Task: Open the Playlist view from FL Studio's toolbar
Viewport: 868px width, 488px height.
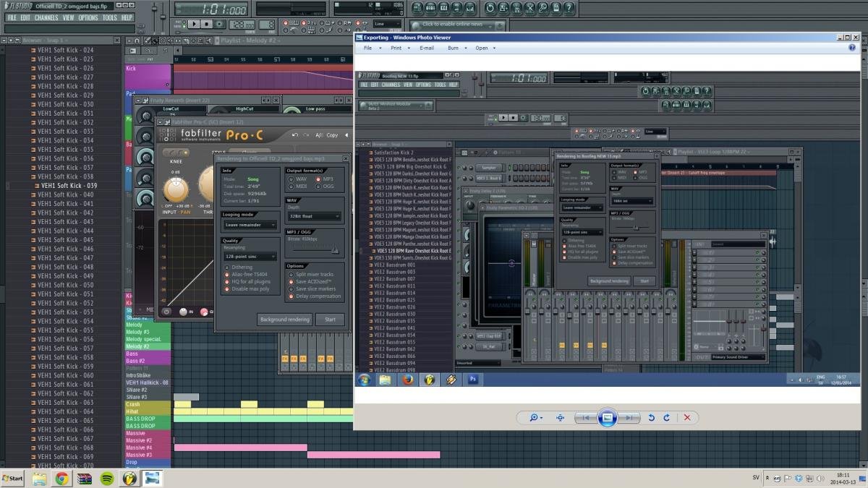Action: [x=417, y=8]
